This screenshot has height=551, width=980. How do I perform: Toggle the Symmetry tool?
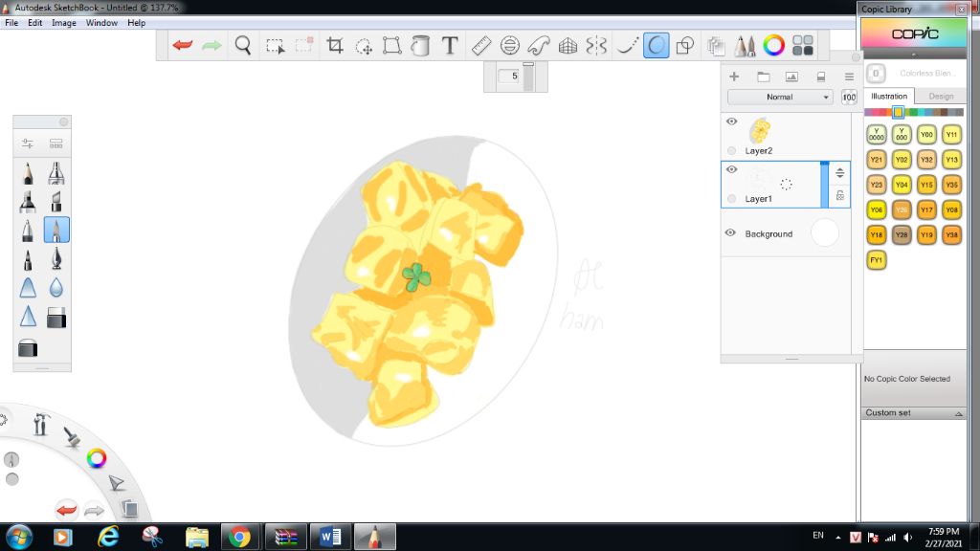[596, 45]
